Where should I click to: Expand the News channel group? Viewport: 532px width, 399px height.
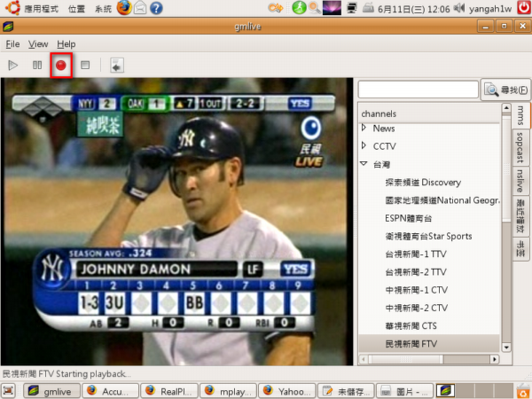click(364, 128)
